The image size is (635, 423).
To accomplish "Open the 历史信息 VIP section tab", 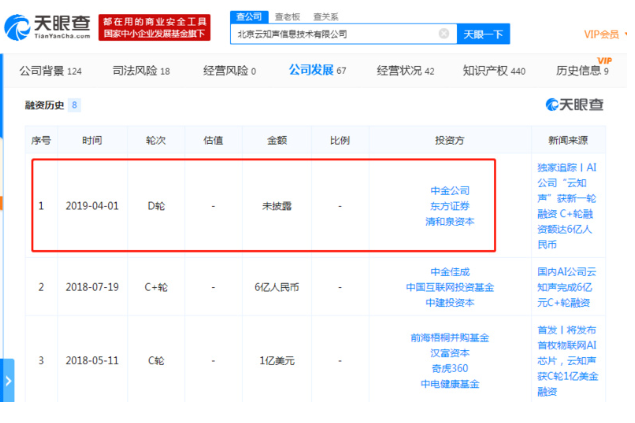I will tap(582, 71).
